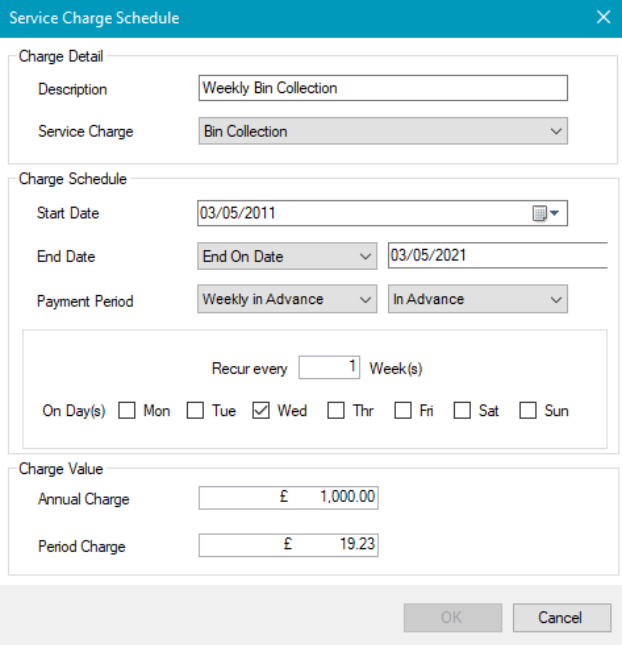The height and width of the screenshot is (645, 622).
Task: Select the Thr day checkbox
Action: pos(336,410)
